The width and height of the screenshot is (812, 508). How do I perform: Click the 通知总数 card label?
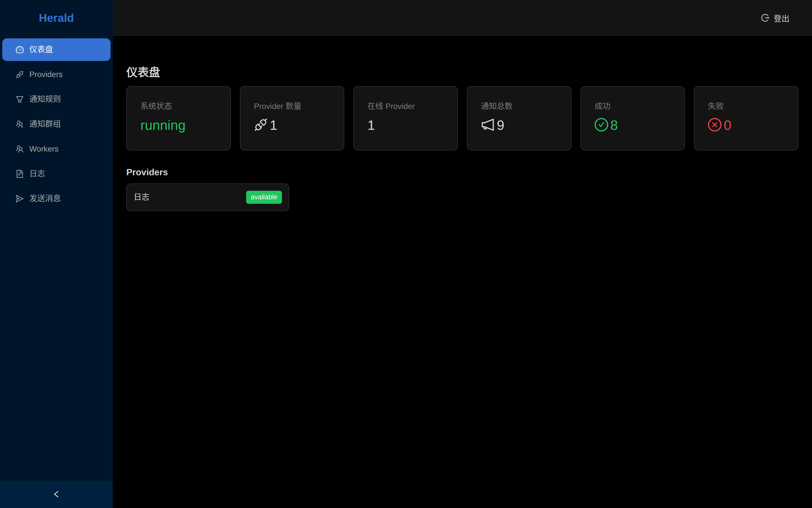coord(497,106)
